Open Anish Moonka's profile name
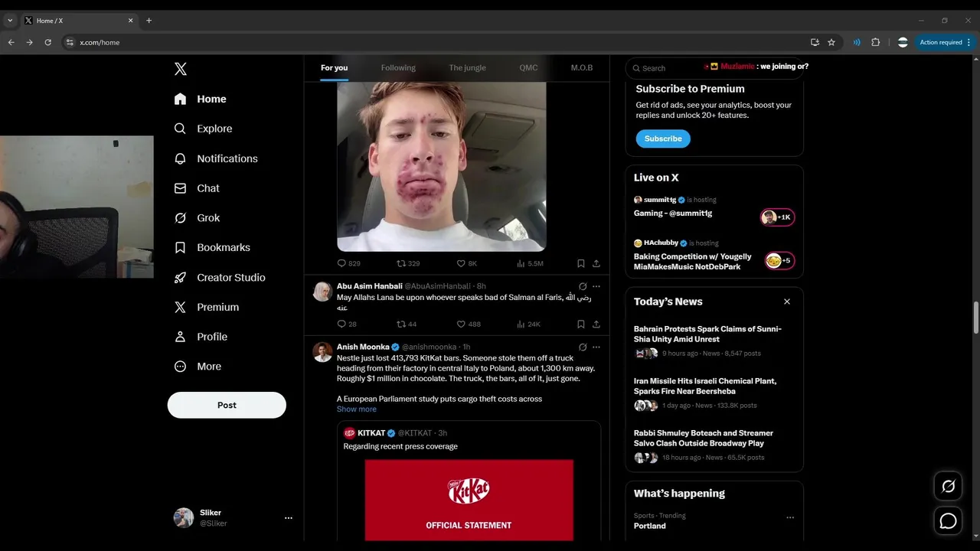The image size is (980, 551). point(363,347)
